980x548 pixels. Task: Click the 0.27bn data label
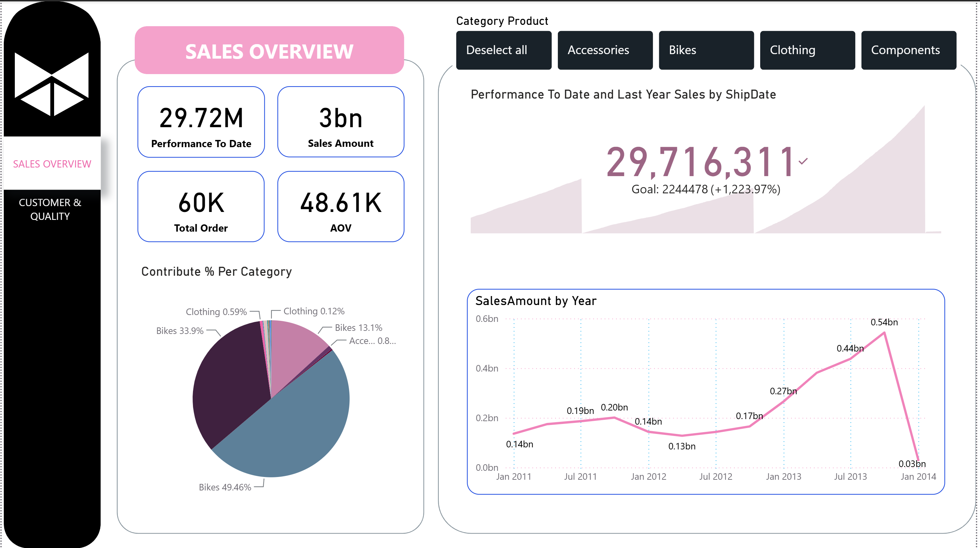783,391
